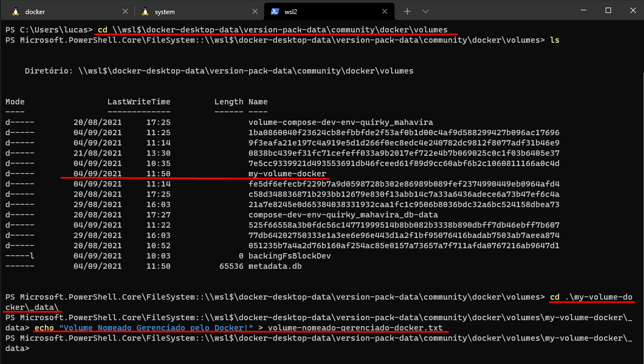The height and width of the screenshot is (364, 644).
Task: Close the terminal window
Action: [633, 10]
